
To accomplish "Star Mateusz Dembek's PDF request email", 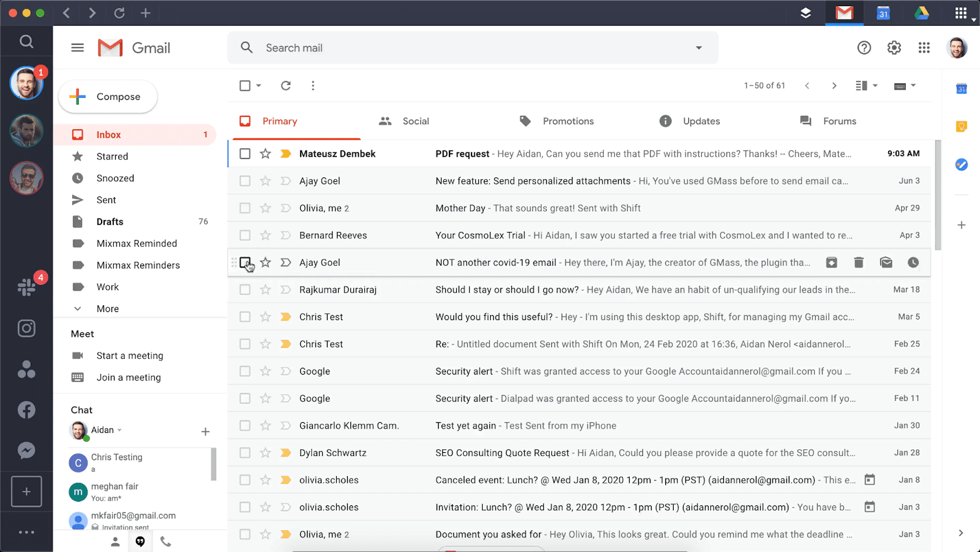I will coord(265,154).
